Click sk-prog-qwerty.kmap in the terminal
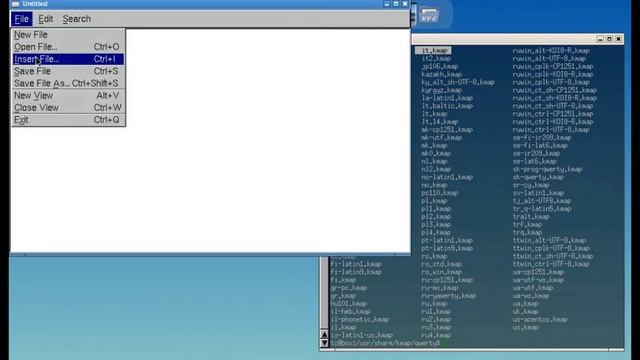This screenshot has width=640, height=360. [547, 169]
